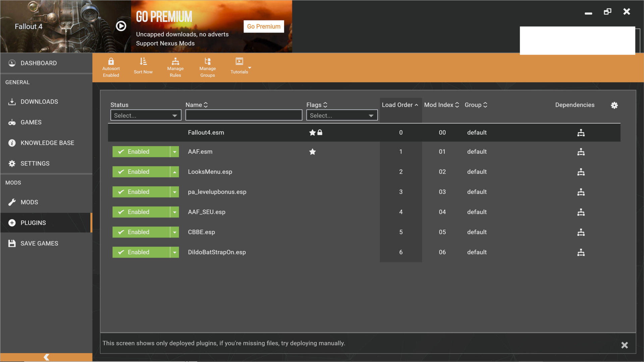644x362 pixels.
Task: Click dependencies icon for AAF.esm
Action: pos(581,152)
